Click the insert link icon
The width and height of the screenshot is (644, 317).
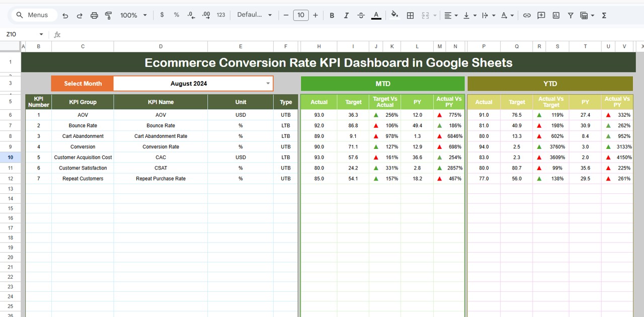point(527,16)
